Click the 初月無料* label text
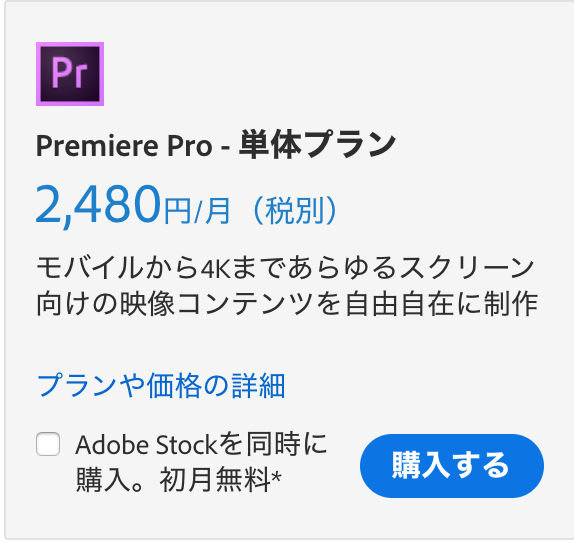Image resolution: width=574 pixels, height=544 pixels. 220,480
